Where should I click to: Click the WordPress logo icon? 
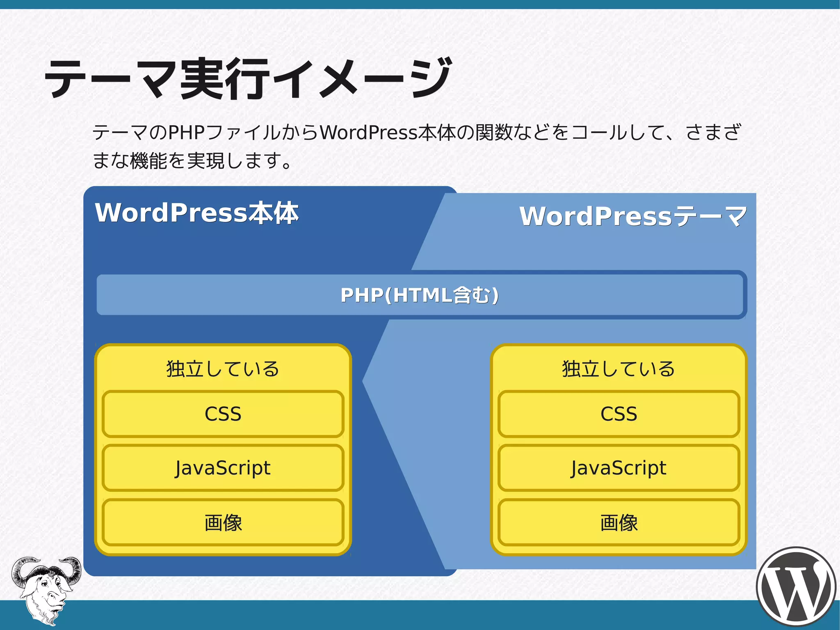click(796, 587)
